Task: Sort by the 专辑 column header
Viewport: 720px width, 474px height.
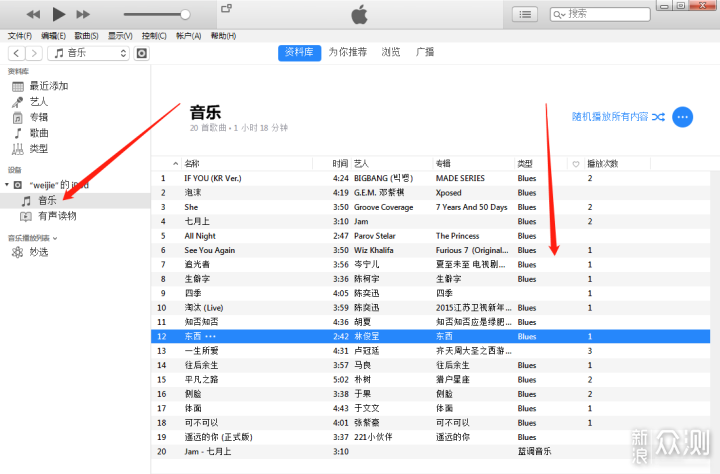Action: pyautogui.click(x=443, y=164)
